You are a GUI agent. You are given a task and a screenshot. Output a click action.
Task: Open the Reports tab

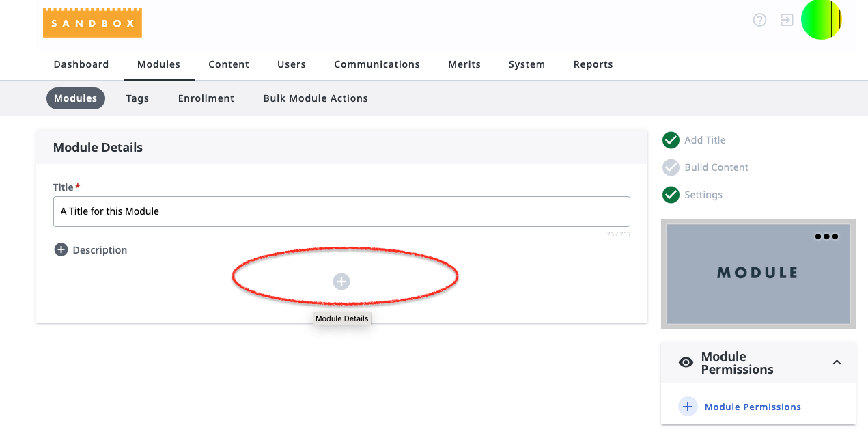[593, 64]
